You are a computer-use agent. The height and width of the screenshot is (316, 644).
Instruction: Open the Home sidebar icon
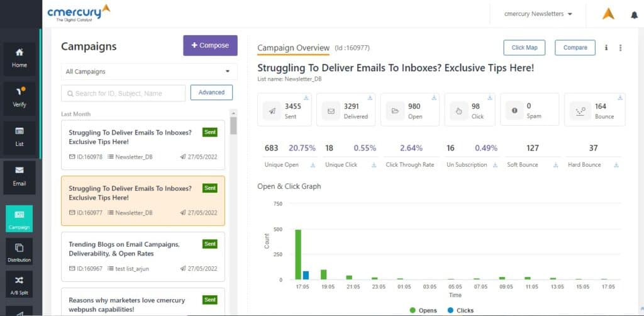[x=19, y=57]
